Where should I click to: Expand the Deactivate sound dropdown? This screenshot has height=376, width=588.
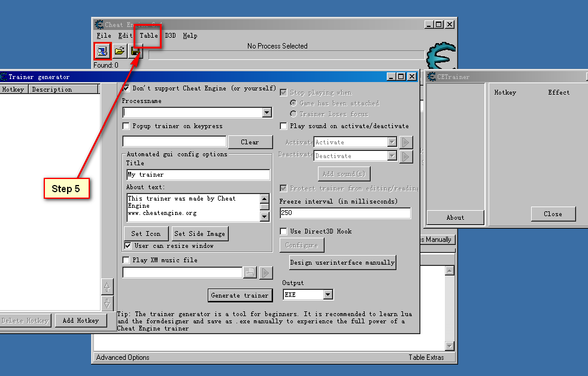coord(392,156)
